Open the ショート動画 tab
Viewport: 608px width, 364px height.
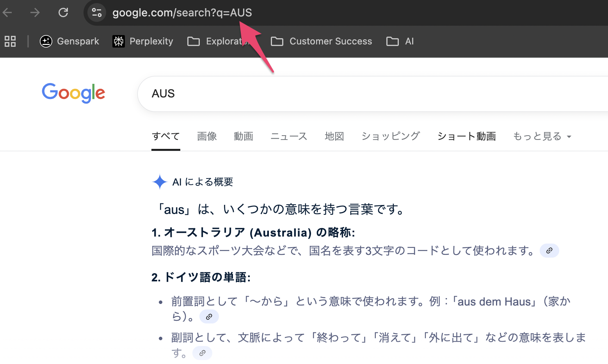tap(466, 136)
